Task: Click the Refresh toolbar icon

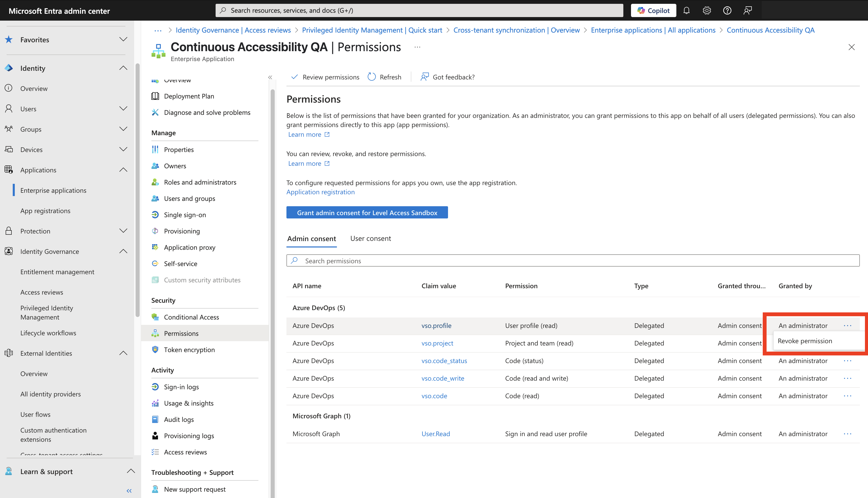Action: tap(372, 77)
